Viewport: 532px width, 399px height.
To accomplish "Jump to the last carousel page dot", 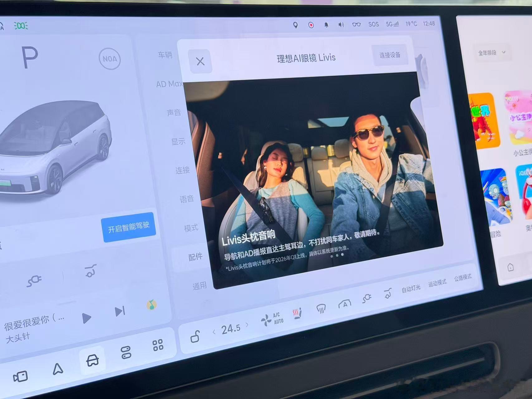I will pos(343,255).
